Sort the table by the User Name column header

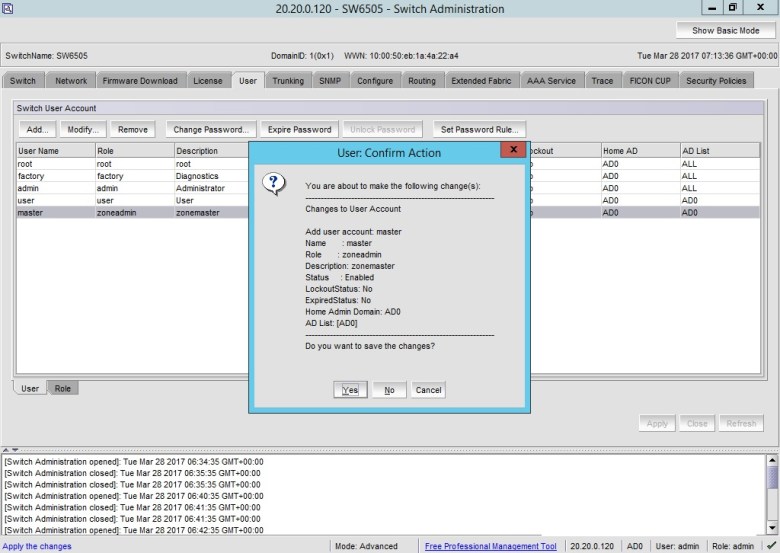tap(54, 151)
